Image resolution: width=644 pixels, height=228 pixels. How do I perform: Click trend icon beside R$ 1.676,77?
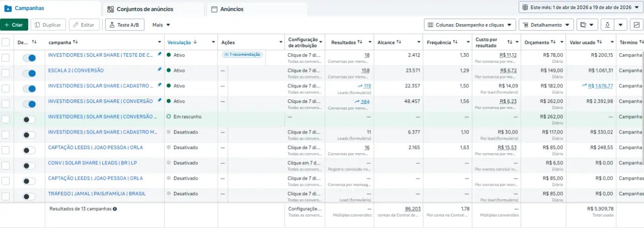click(x=585, y=86)
